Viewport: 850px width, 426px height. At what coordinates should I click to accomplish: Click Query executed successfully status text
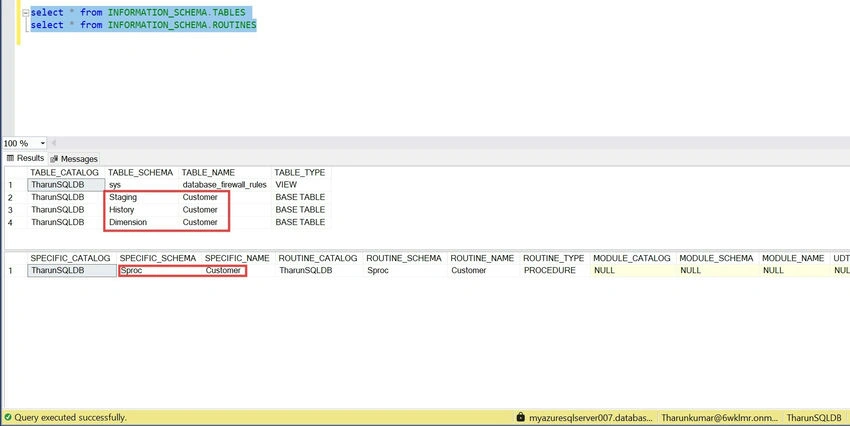70,417
